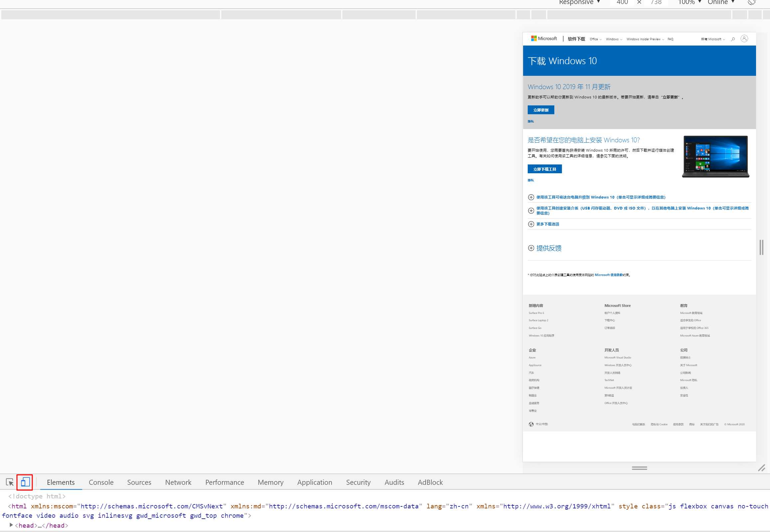The image size is (770, 532).
Task: Click the 适用于学校的 Office 365 link
Action: coord(694,328)
